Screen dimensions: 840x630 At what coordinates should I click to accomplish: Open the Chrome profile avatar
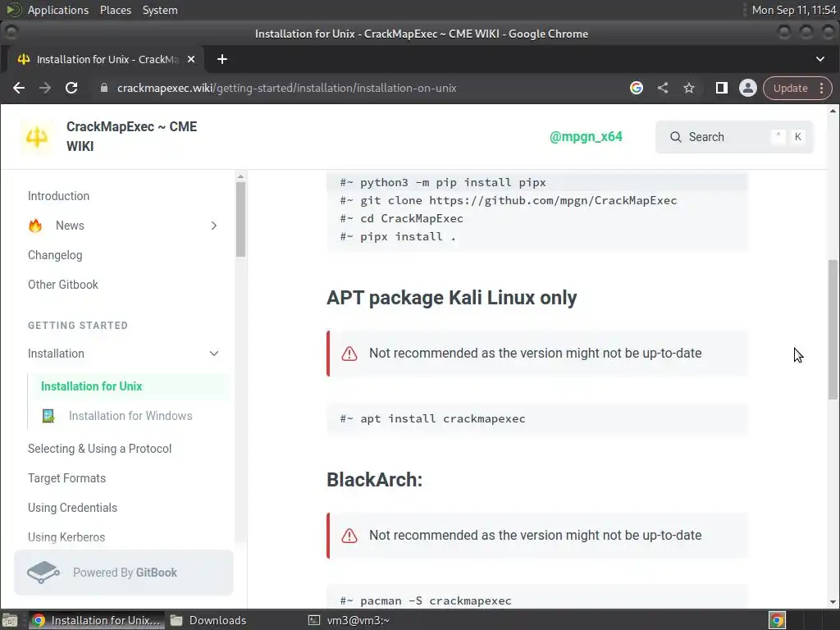click(x=747, y=88)
